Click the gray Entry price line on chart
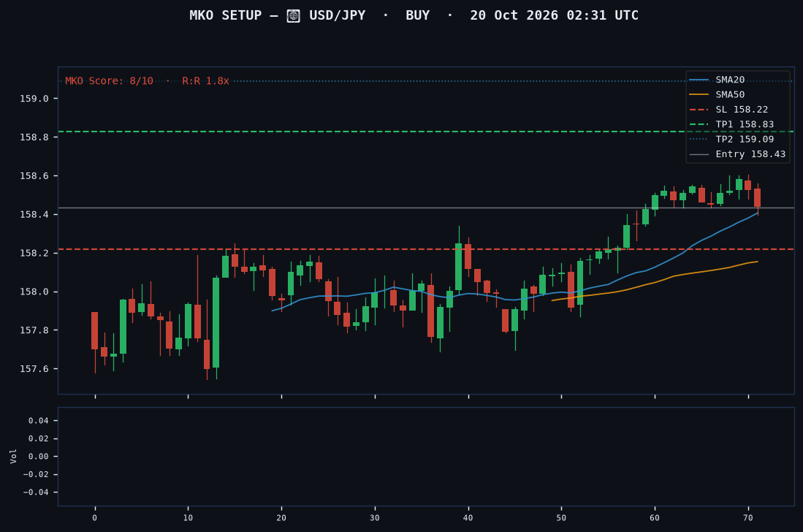This screenshot has height=532, width=803. tap(426, 208)
